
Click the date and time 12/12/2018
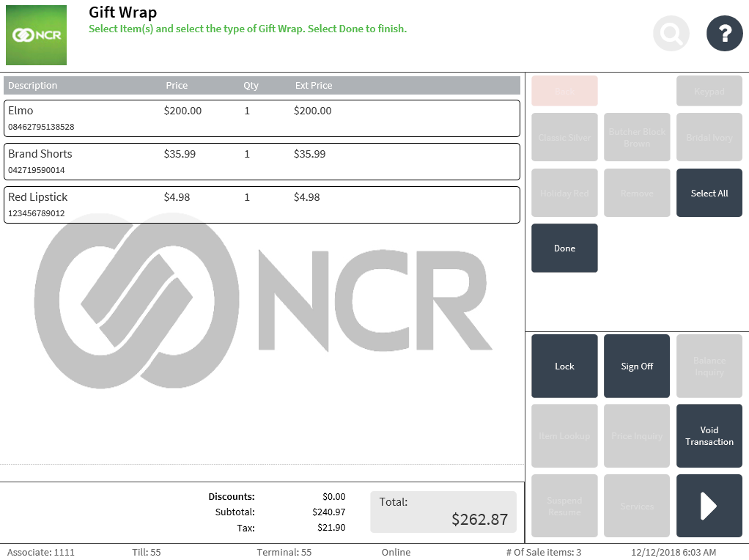[x=674, y=553]
